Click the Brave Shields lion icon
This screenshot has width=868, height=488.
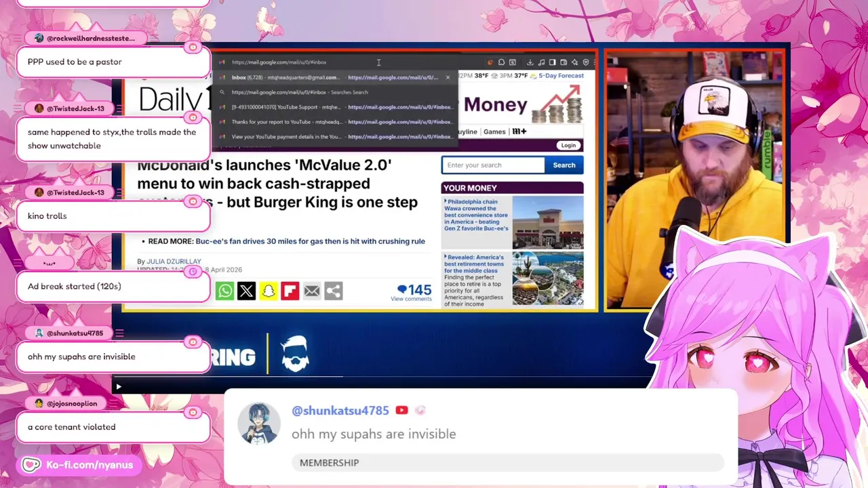[x=490, y=62]
